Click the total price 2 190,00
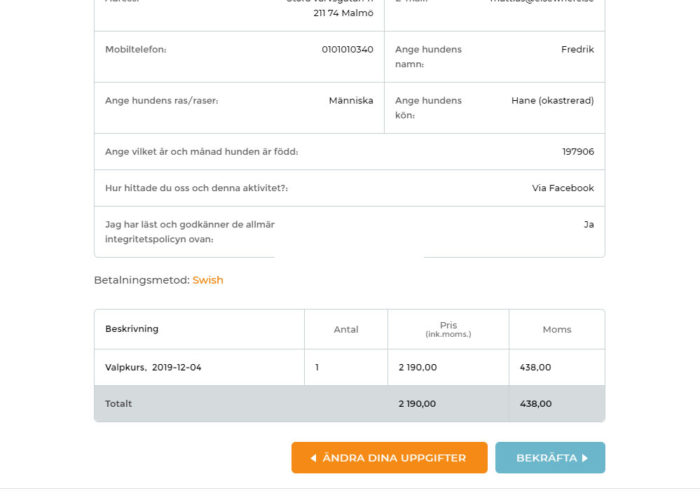The image size is (700, 500). click(417, 404)
